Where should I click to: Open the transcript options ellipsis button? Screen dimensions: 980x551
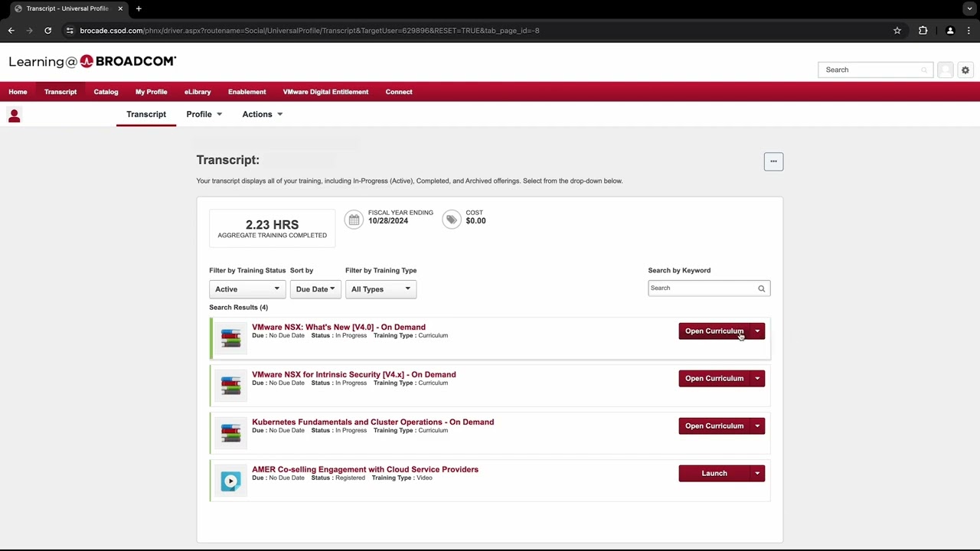[773, 161]
